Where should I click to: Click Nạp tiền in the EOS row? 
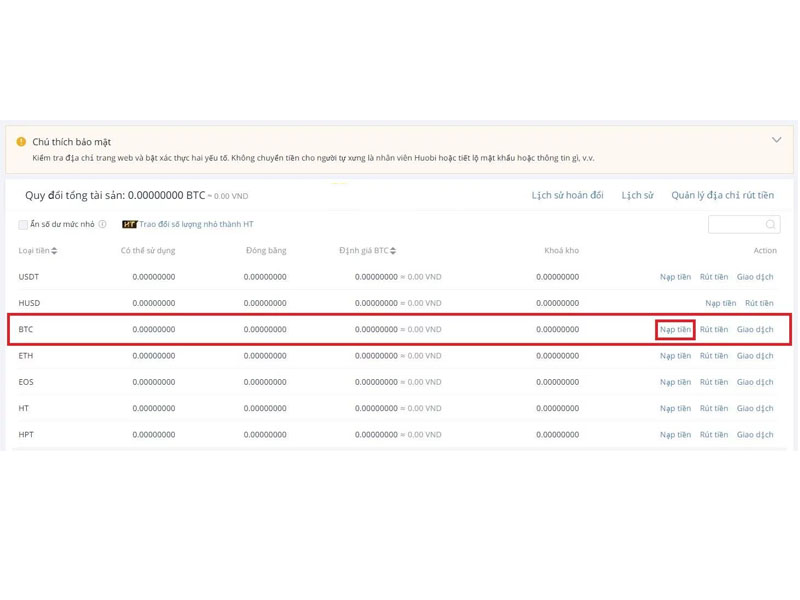(x=675, y=382)
